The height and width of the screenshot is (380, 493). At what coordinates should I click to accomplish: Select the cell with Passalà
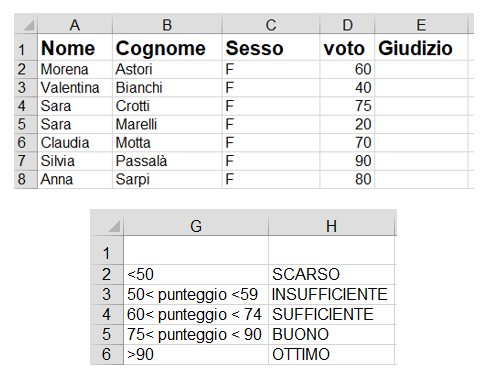(167, 161)
